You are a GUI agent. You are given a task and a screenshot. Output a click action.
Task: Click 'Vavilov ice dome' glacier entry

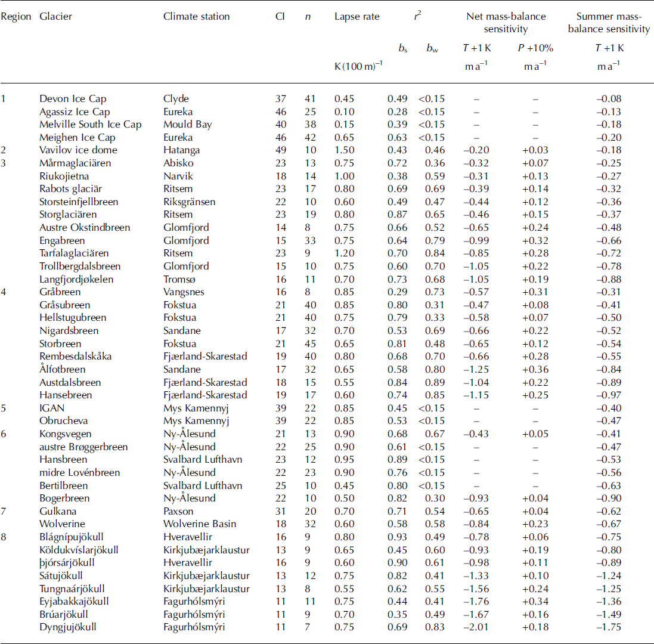(79, 150)
